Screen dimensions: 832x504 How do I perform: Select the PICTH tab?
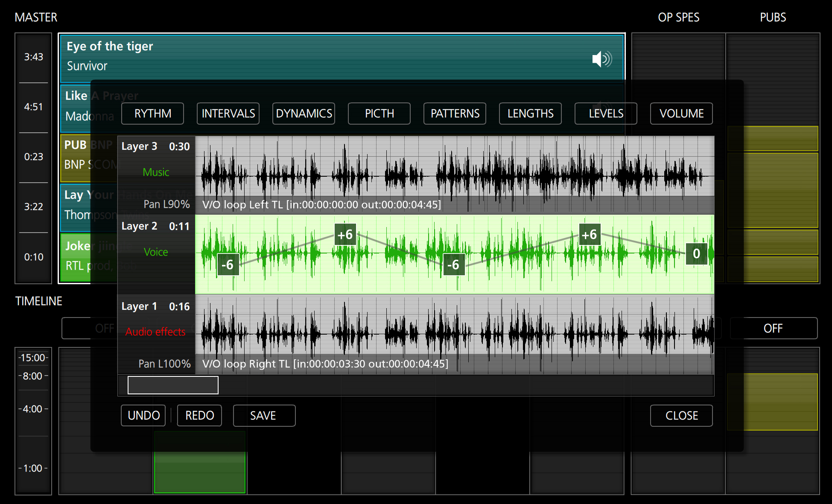(x=379, y=114)
